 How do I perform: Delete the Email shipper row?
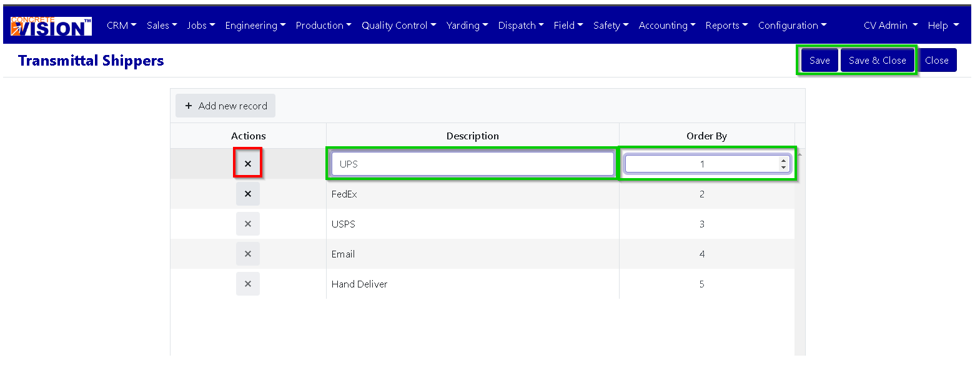[248, 254]
